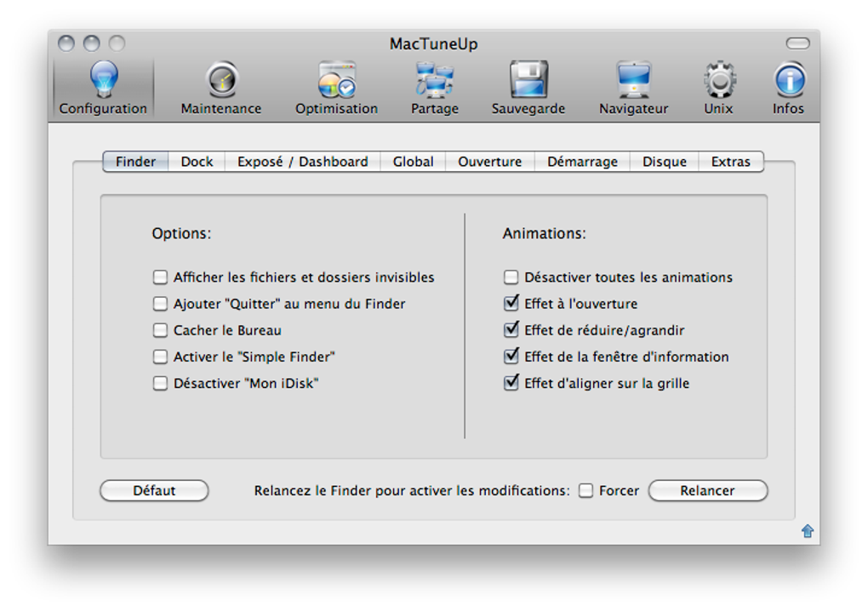
Task: Open the Partage network section
Action: click(435, 88)
